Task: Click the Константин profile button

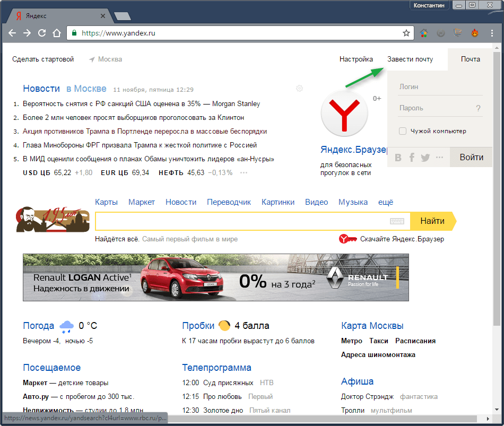Action: point(429,5)
